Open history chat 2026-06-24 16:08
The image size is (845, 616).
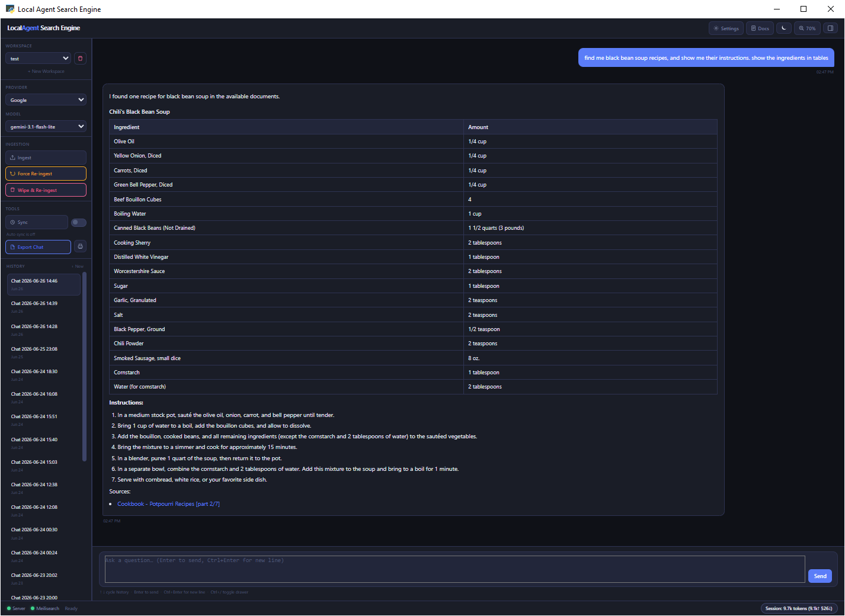pyautogui.click(x=44, y=397)
